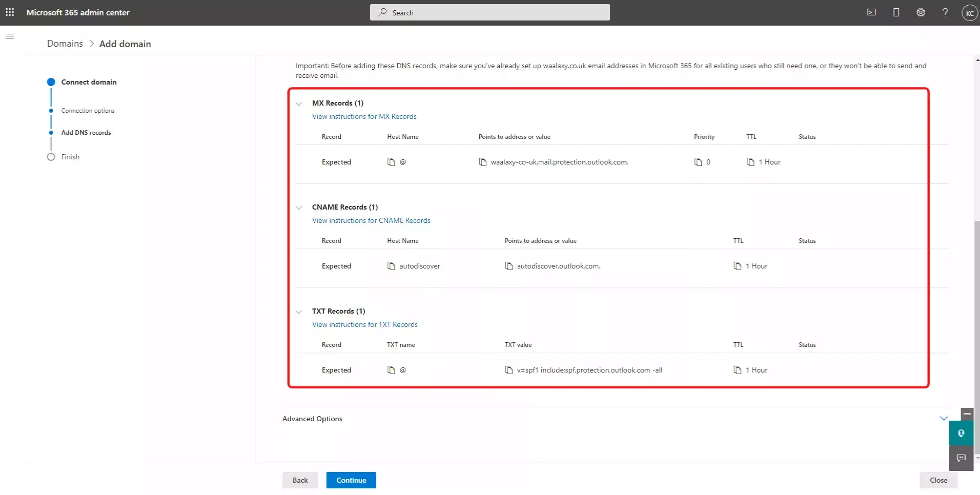Copy the CNAME record TTL value
Screen dimensions: 980x495
[x=737, y=266]
